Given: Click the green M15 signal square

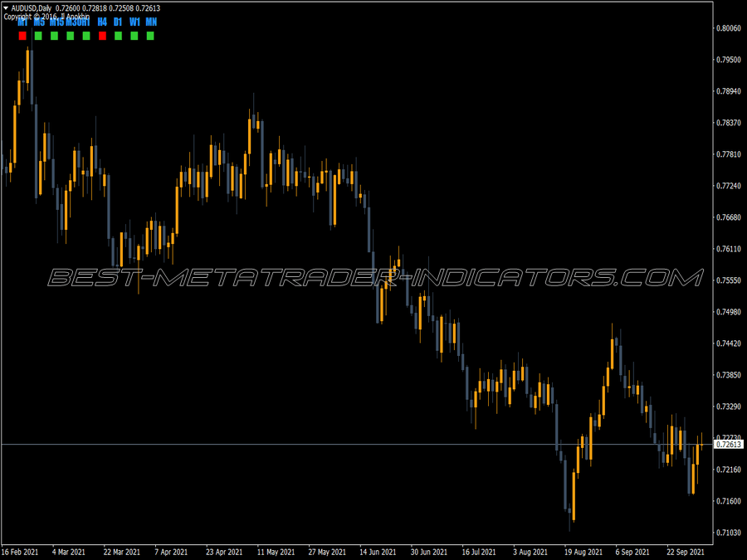Looking at the screenshot, I should (54, 35).
